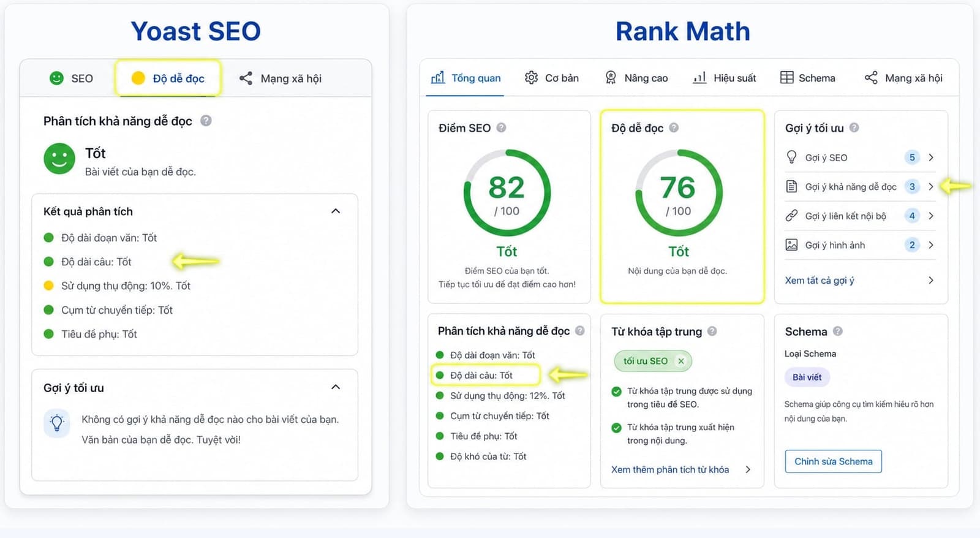Open Rank Math's Mạng xã hội tab
The width and height of the screenshot is (980, 538).
903,78
